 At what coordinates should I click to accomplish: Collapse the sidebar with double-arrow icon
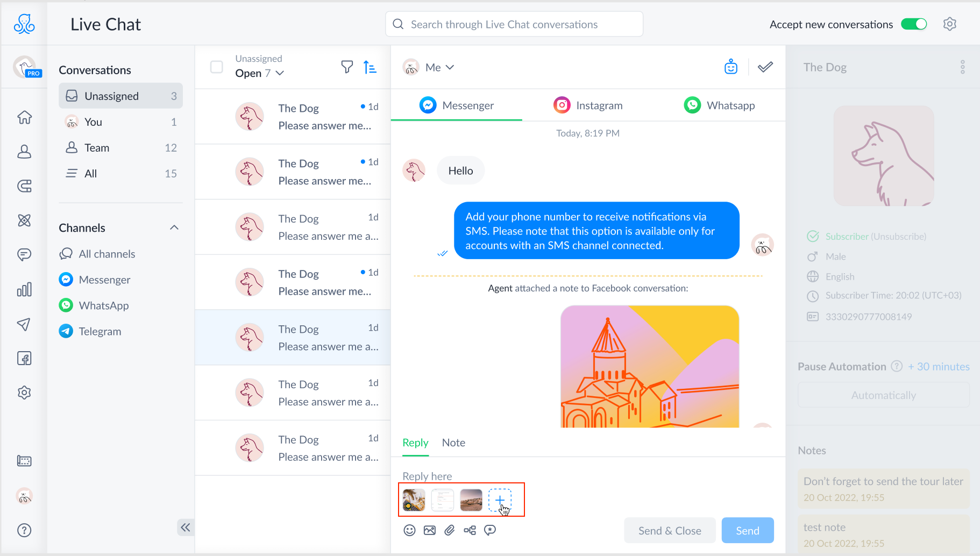(x=186, y=528)
